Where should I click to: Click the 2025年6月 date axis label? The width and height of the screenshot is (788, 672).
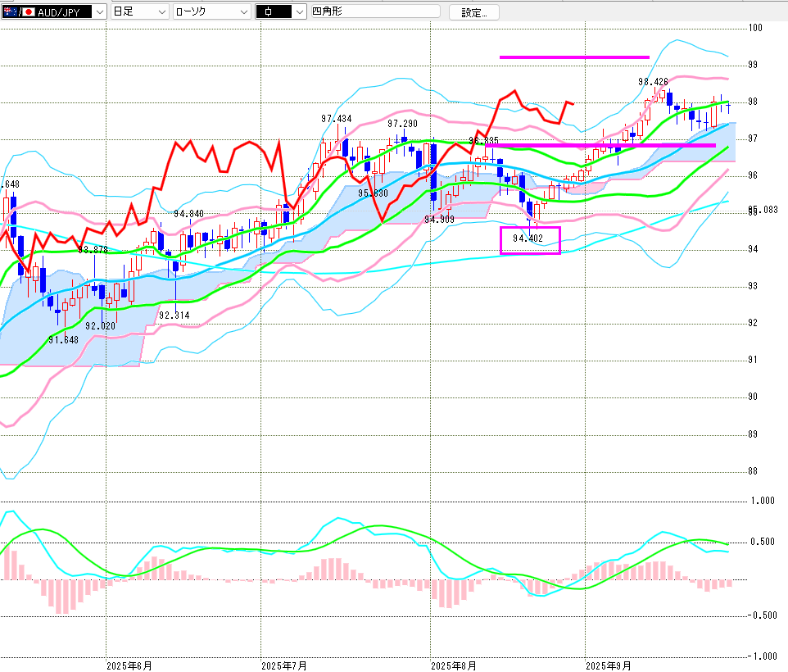click(x=129, y=665)
